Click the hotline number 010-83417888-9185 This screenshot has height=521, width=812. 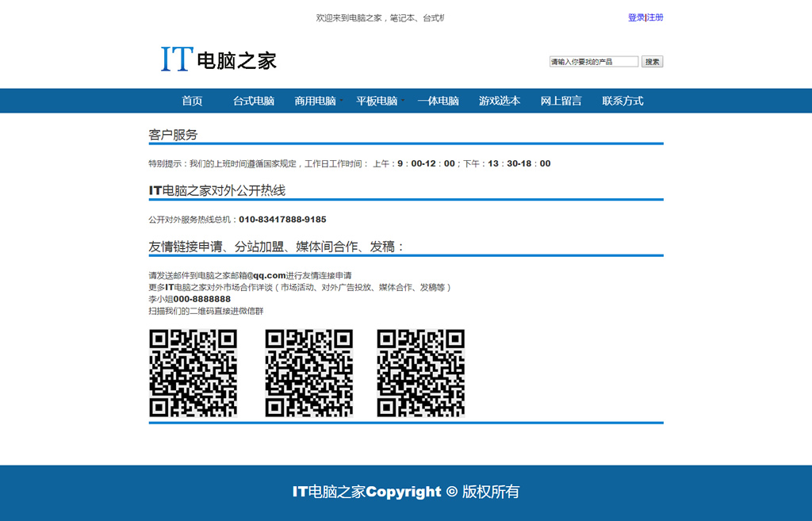pyautogui.click(x=282, y=220)
